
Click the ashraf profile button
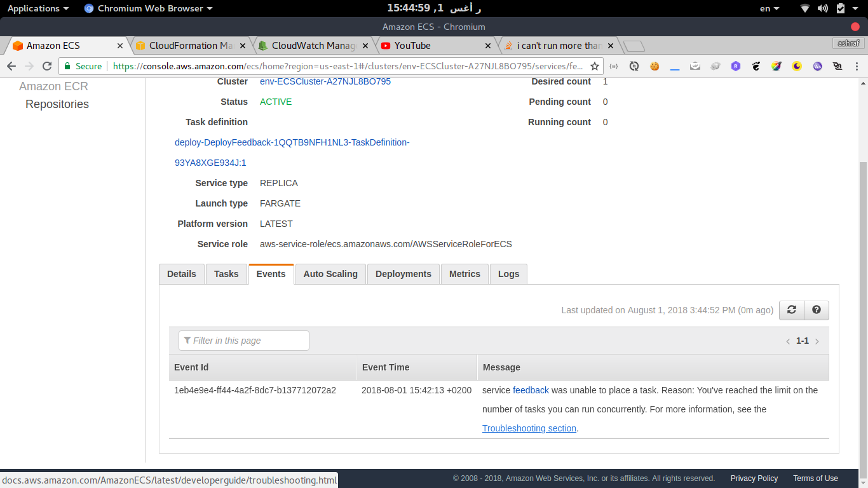848,43
